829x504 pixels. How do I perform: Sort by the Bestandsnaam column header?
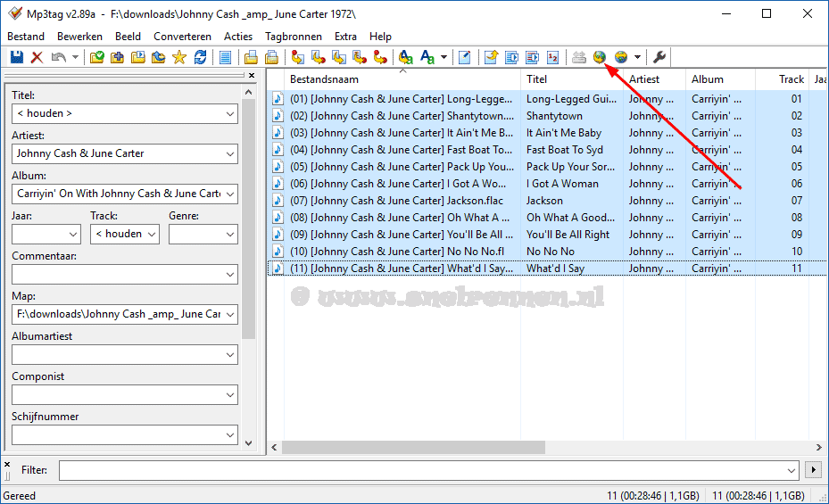click(402, 79)
